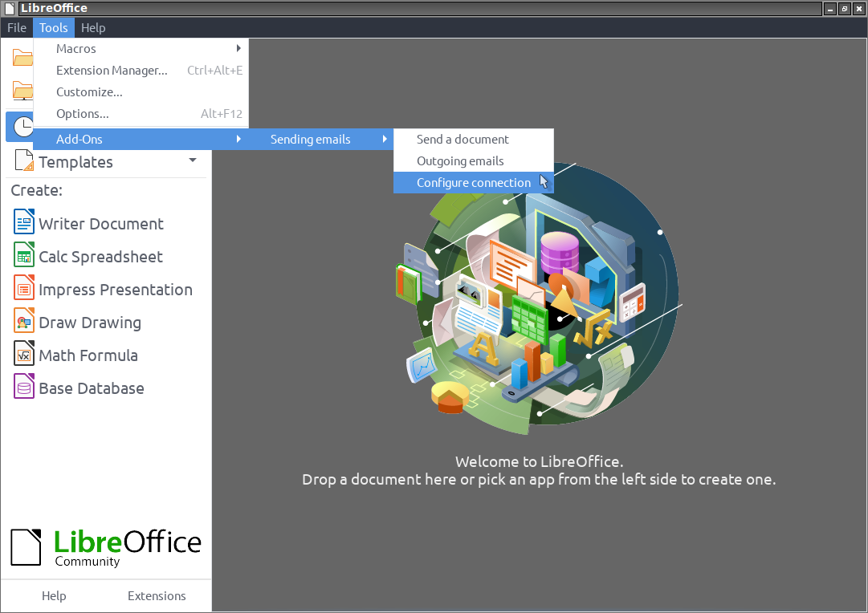This screenshot has width=868, height=613.
Task: Click the Extensions button at bottom
Action: coord(157,596)
